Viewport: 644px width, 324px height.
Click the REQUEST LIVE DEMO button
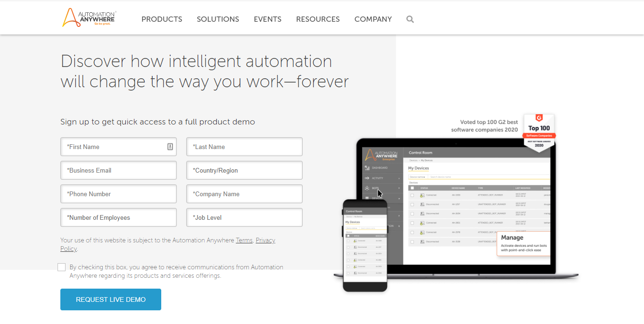[110, 299]
